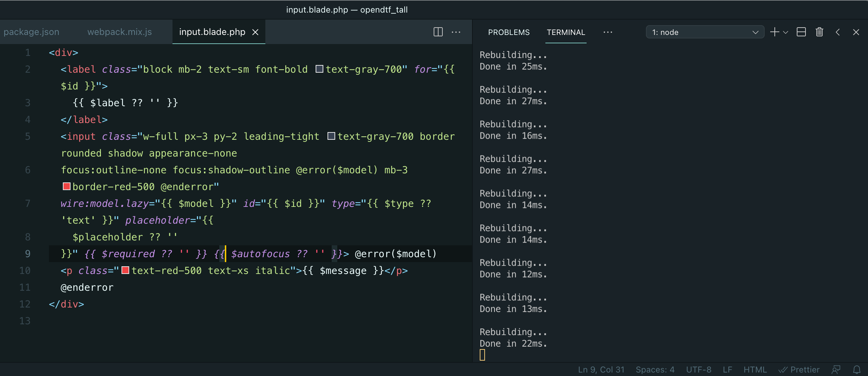The width and height of the screenshot is (868, 376).
Task: Split the terminal pane
Action: pyautogui.click(x=801, y=32)
